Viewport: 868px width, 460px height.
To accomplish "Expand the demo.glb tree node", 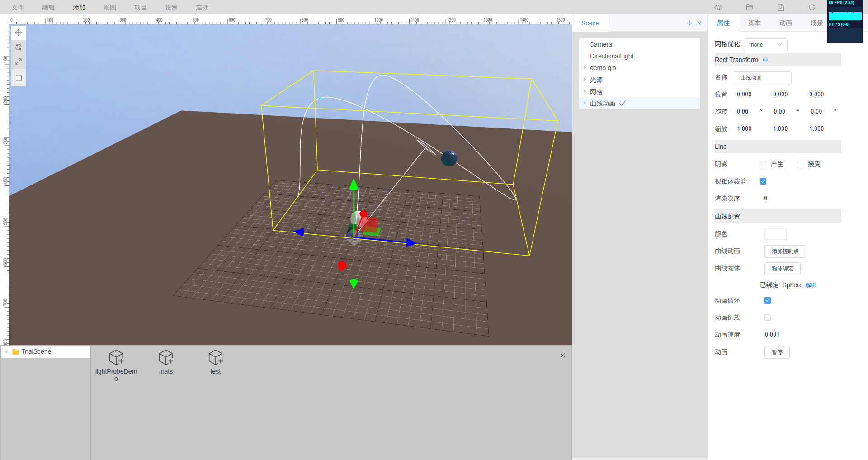I will 585,68.
